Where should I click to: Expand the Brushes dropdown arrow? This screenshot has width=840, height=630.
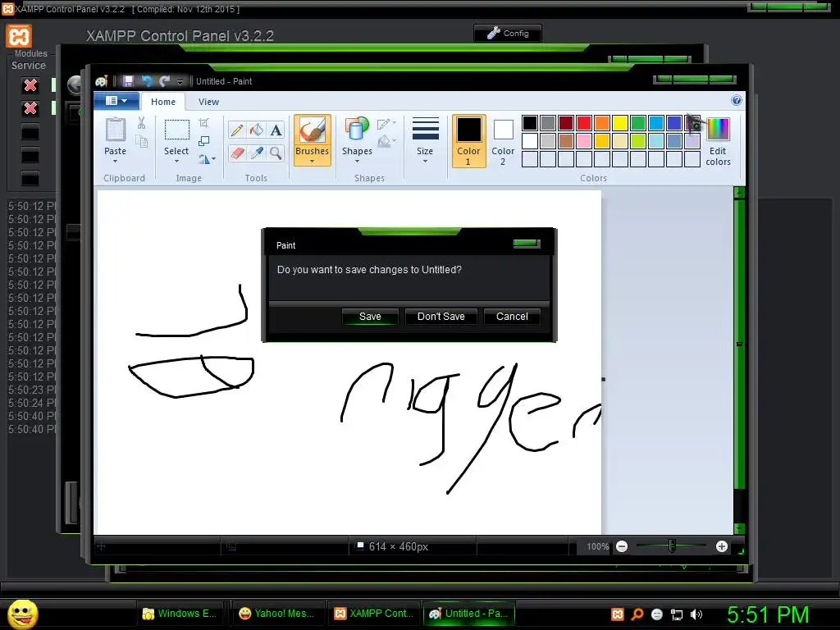coord(313,161)
